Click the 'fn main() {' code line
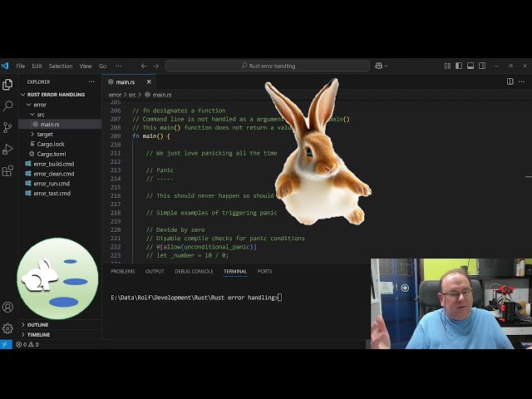 point(151,136)
